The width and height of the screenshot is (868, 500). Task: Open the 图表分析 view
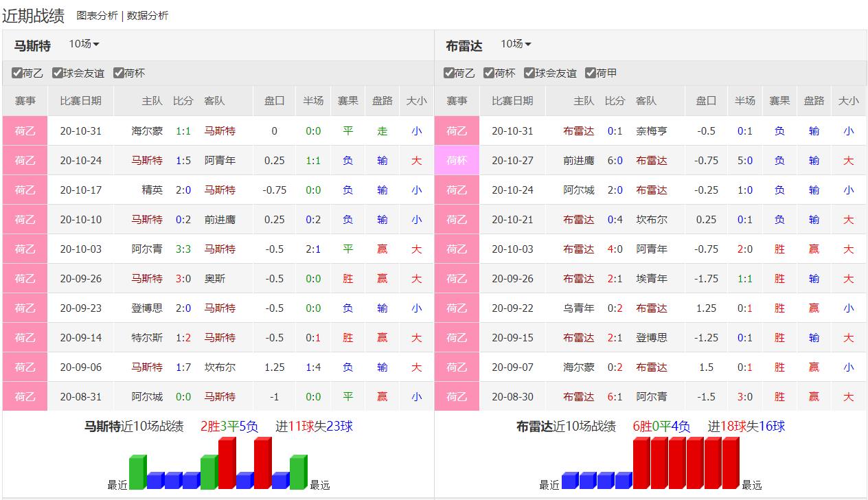point(97,16)
